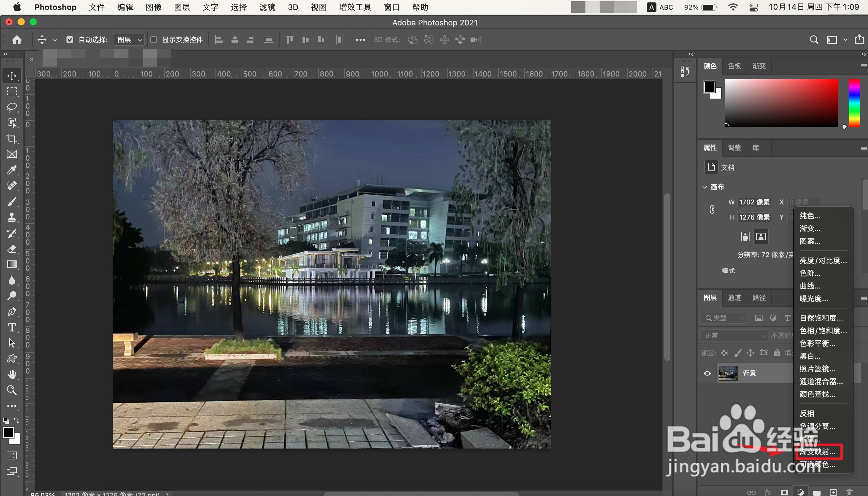Viewport: 868px width, 496px height.
Task: Select the Horizontal Type tool
Action: pos(12,327)
